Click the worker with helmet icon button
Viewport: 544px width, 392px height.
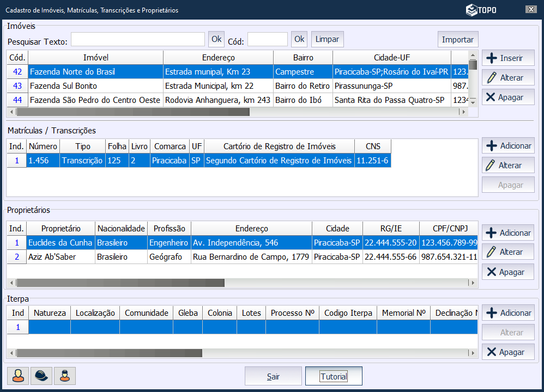click(65, 376)
